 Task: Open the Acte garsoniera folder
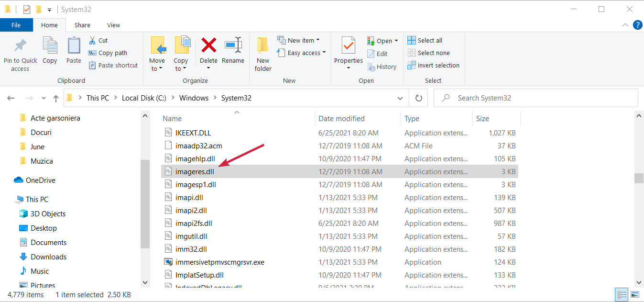click(50, 118)
